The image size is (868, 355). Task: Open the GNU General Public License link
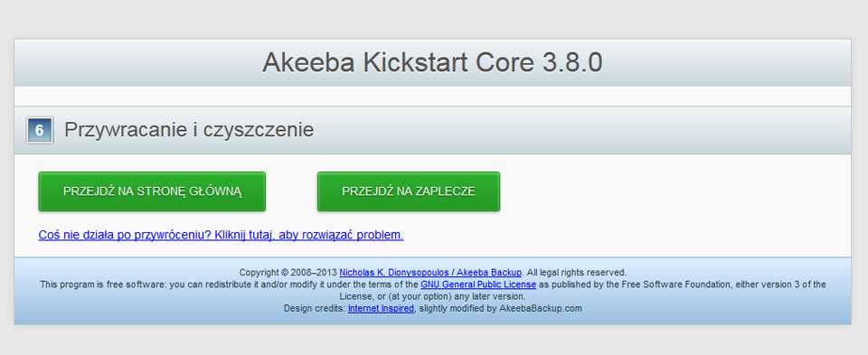coord(478,285)
